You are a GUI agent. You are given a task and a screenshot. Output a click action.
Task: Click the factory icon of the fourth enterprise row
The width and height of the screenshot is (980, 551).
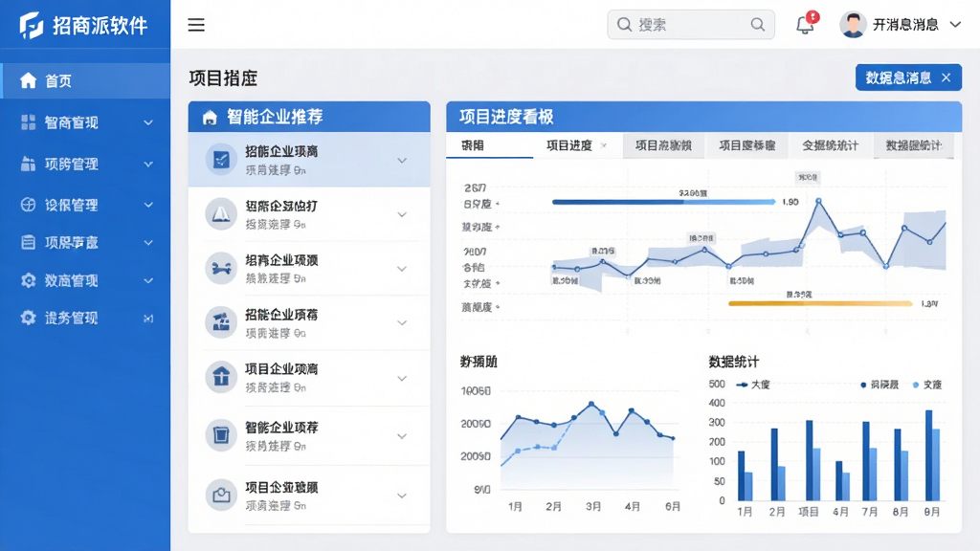tap(221, 322)
